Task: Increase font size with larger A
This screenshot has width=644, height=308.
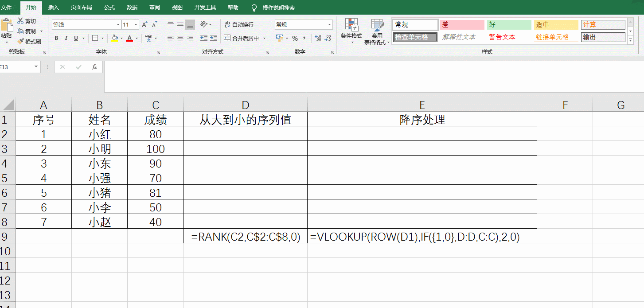Action: click(x=144, y=25)
